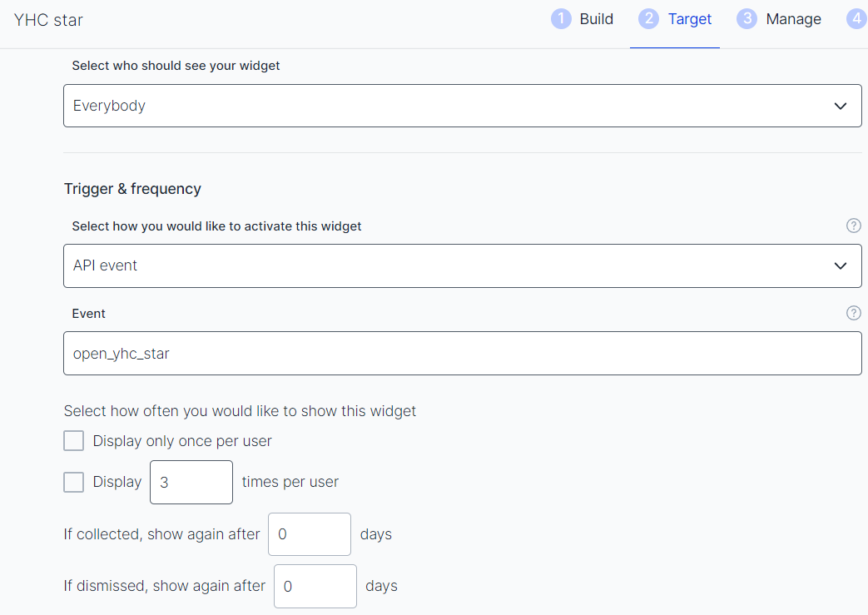Click step 4 number circle
Viewport: 868px width, 615px height.
[x=857, y=19]
